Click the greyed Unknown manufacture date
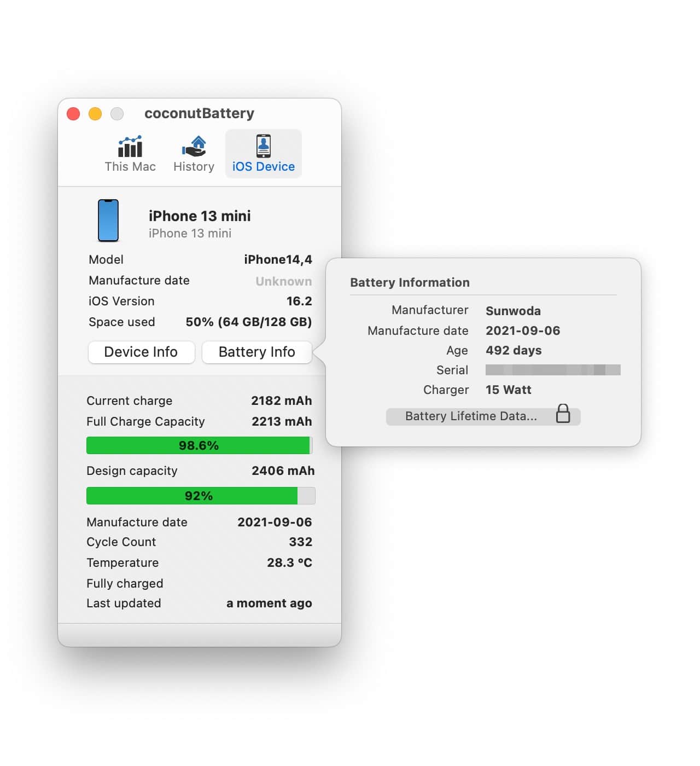 tap(284, 281)
